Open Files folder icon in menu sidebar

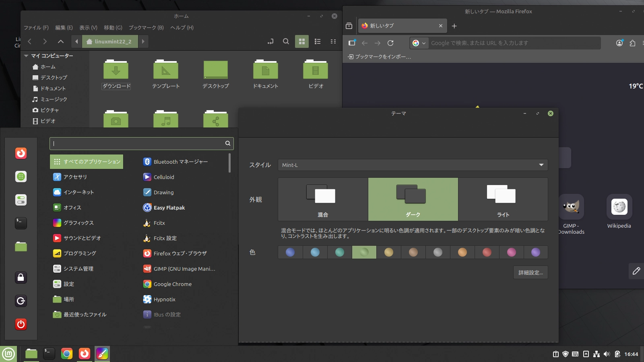click(x=21, y=247)
